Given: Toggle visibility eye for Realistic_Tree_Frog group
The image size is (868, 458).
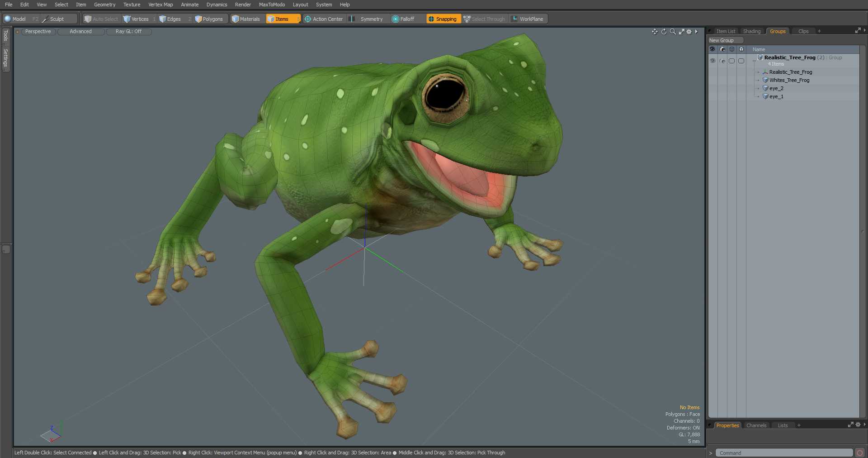Looking at the screenshot, I should pyautogui.click(x=712, y=61).
